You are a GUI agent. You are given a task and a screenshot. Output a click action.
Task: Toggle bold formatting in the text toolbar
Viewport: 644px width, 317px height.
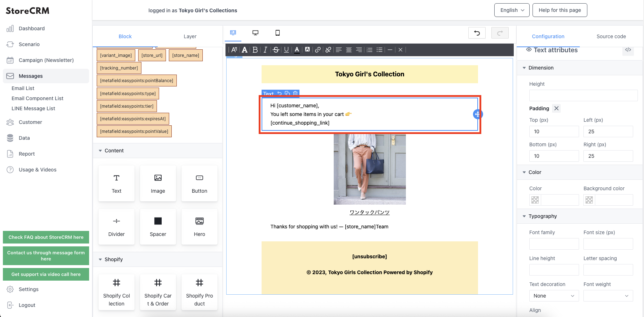point(255,50)
